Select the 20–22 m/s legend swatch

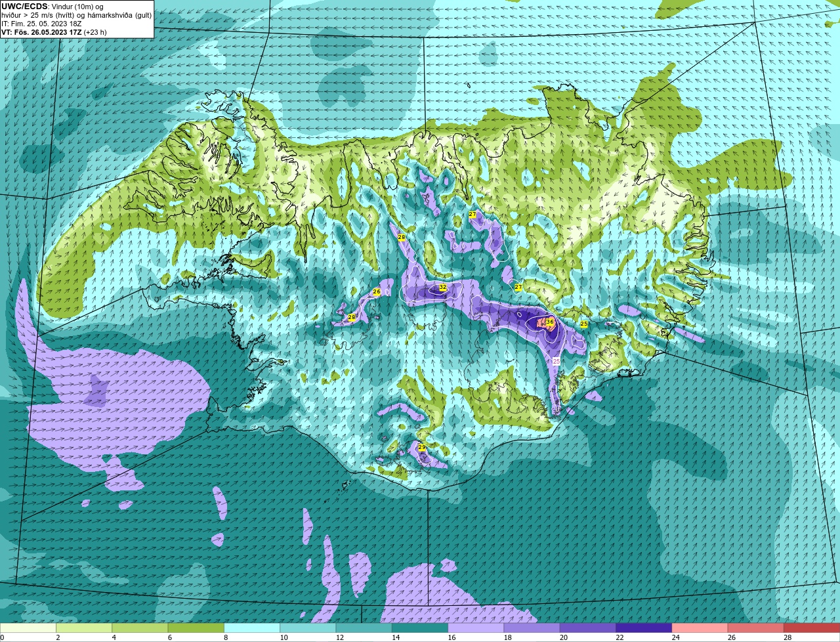pos(588,628)
